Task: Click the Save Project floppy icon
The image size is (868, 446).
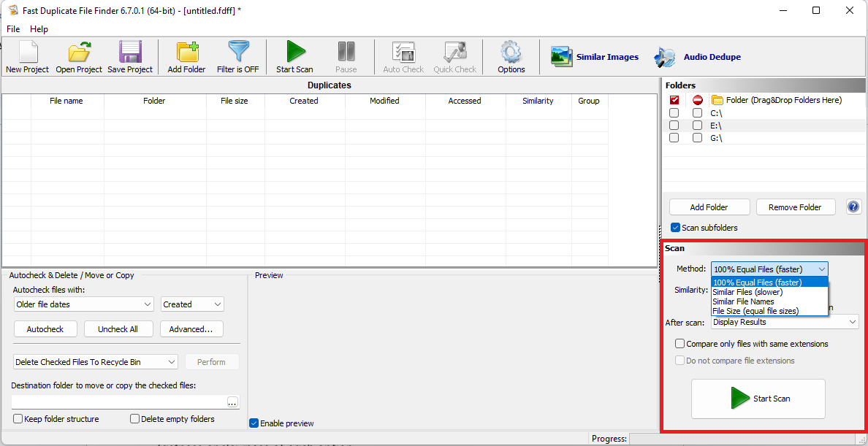Action: 130,56
